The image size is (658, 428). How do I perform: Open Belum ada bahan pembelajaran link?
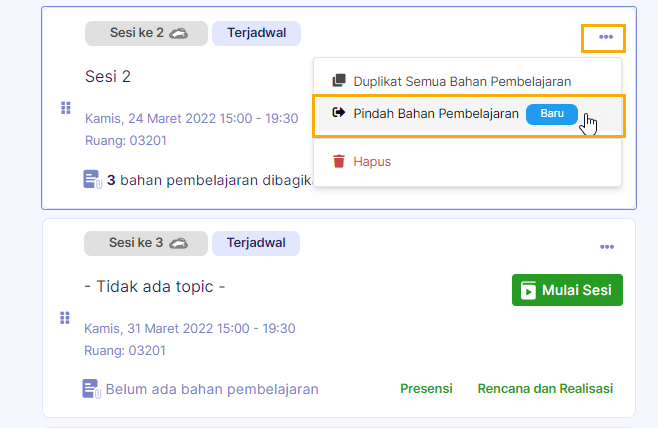pyautogui.click(x=211, y=389)
